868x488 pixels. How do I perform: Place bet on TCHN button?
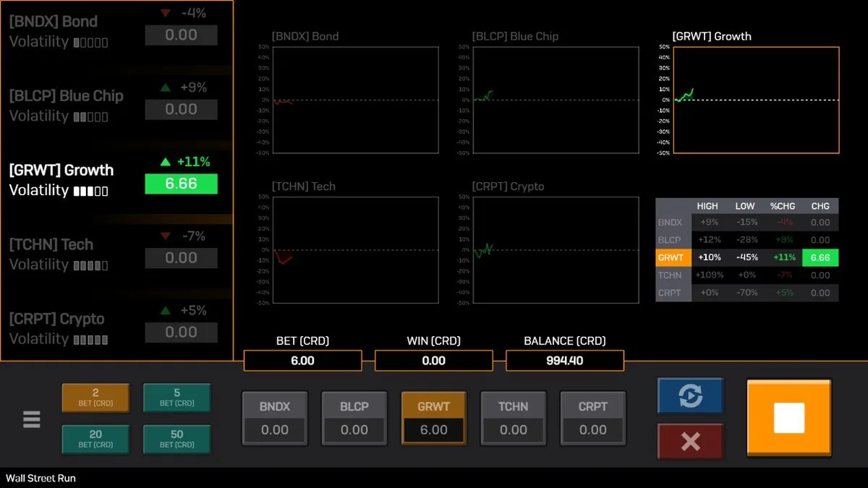coord(514,419)
